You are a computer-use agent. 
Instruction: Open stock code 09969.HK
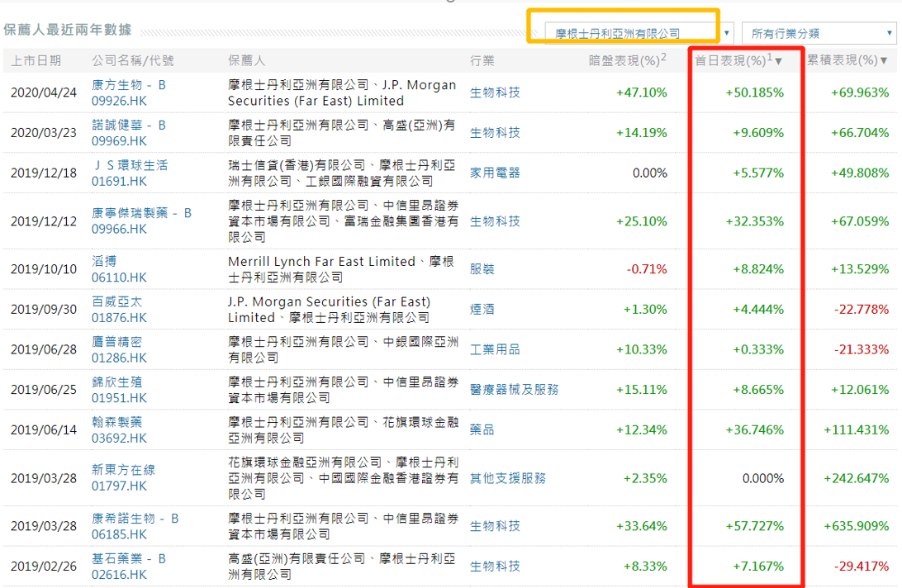pos(119,141)
